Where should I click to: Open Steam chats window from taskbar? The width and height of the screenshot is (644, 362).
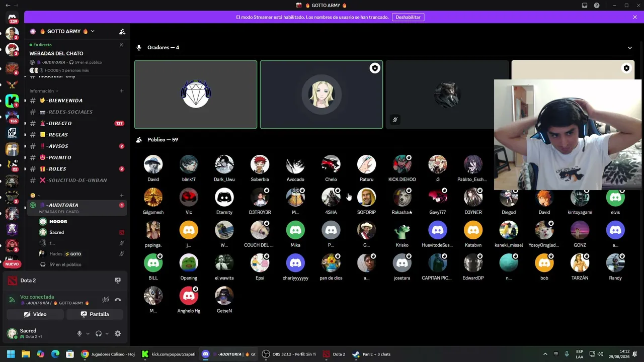(371, 354)
